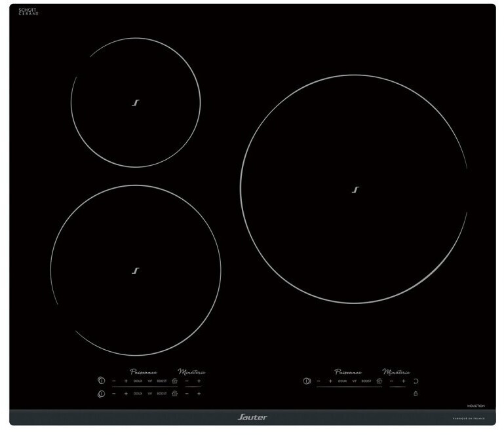Activate BOOST on the right control panel
This screenshot has height=435, width=504.
pos(366,381)
